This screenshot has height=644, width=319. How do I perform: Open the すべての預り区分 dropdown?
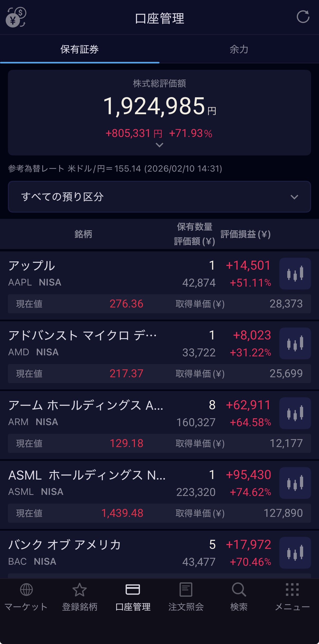[x=159, y=197]
